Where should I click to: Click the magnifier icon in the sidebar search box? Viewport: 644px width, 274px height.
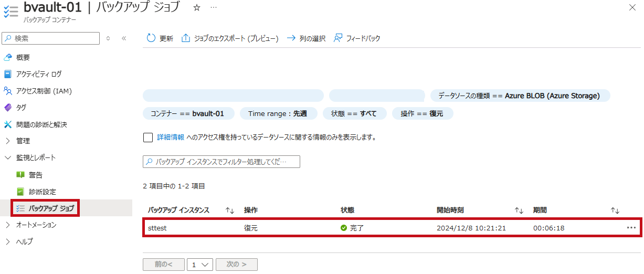[8, 38]
